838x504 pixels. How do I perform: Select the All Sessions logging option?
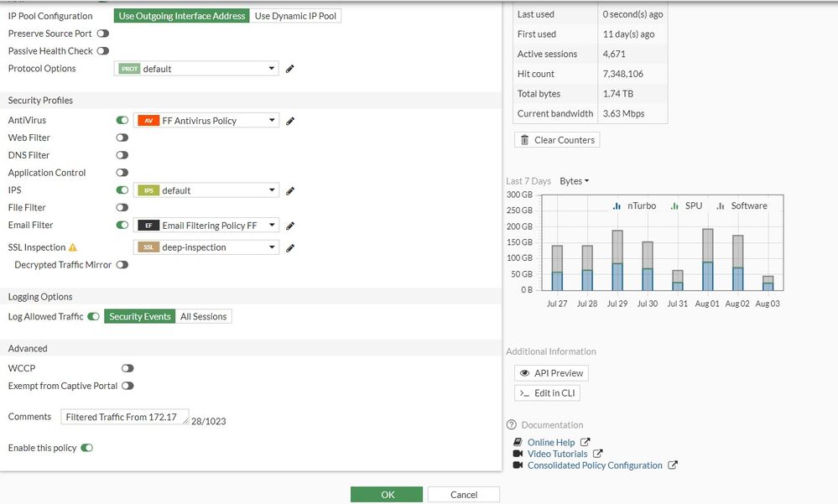pyautogui.click(x=203, y=316)
